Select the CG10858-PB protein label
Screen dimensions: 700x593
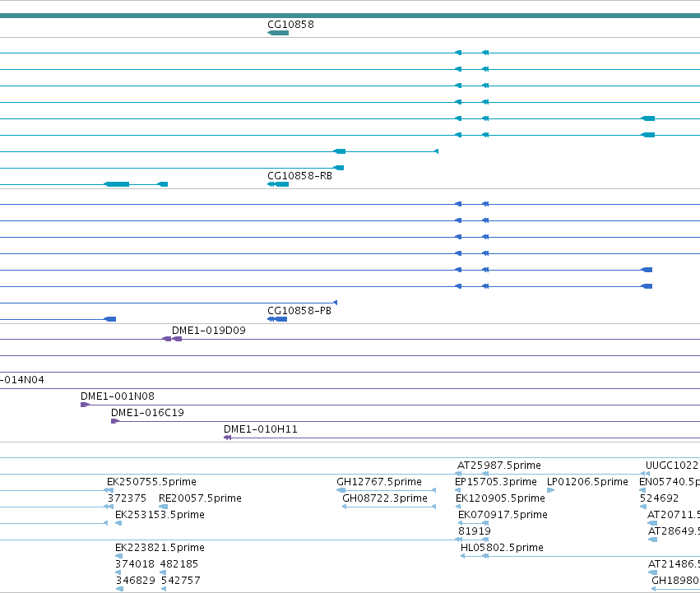pos(299,311)
